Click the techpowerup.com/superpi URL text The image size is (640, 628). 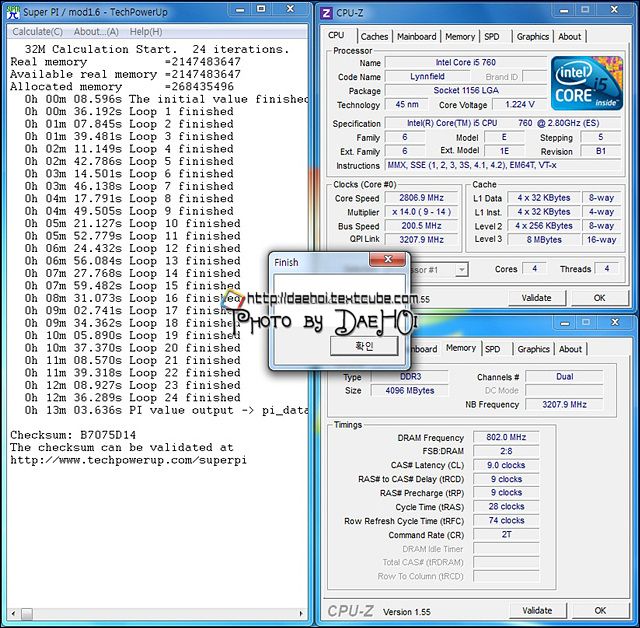128,460
